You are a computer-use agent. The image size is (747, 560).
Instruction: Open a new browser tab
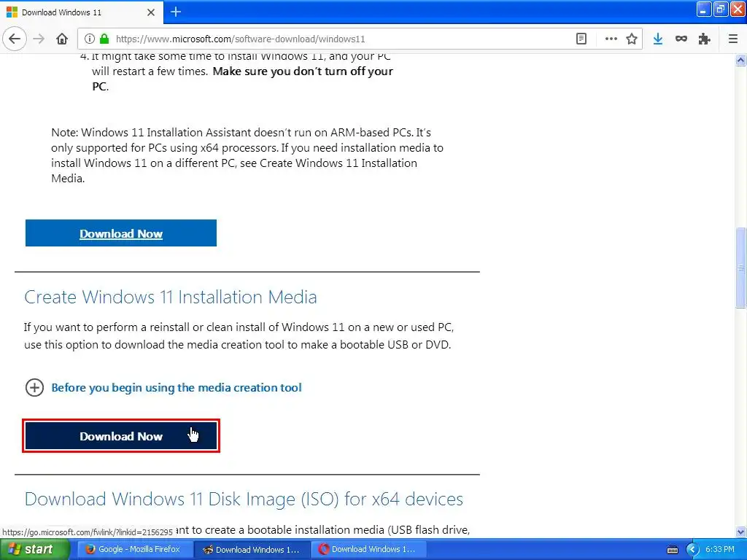tap(176, 12)
